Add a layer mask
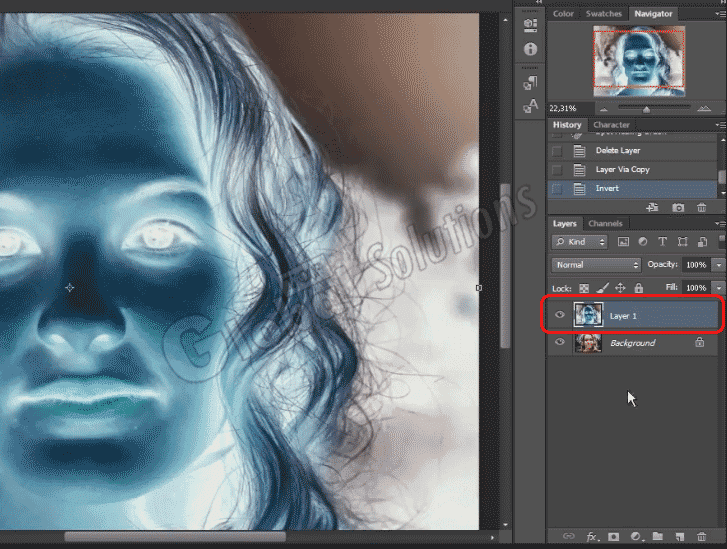This screenshot has height=549, width=727. (x=613, y=536)
